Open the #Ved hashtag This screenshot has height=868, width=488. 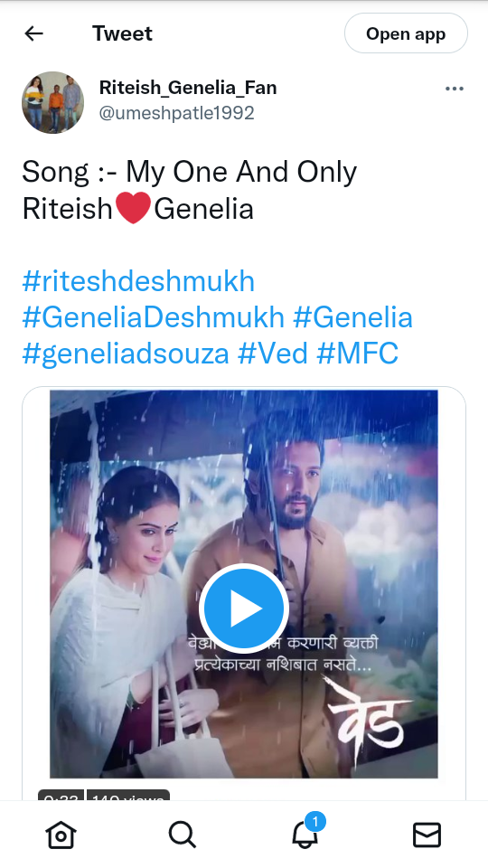273,354
